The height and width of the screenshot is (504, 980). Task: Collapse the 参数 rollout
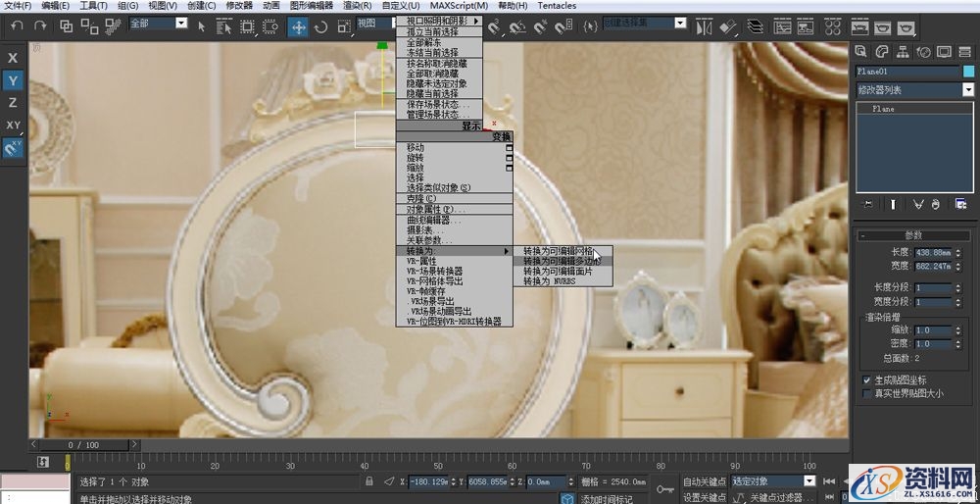913,235
